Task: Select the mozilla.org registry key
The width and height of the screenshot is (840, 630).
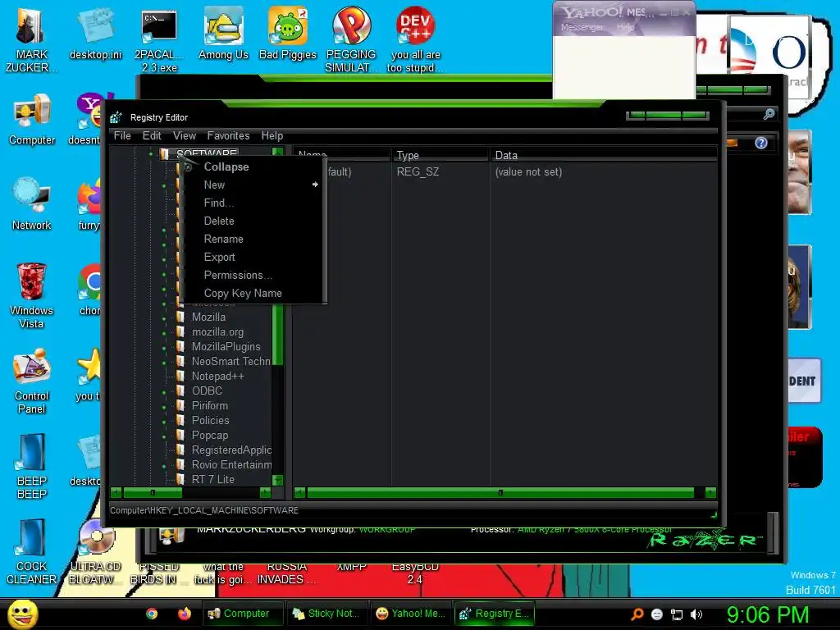Action: [217, 332]
